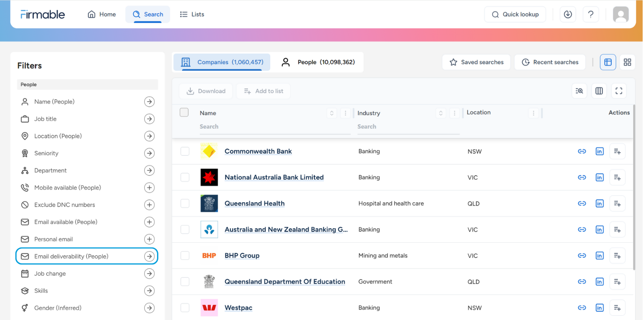This screenshot has height=320, width=644.
Task: Expand the Job title filter
Action: pos(149,119)
